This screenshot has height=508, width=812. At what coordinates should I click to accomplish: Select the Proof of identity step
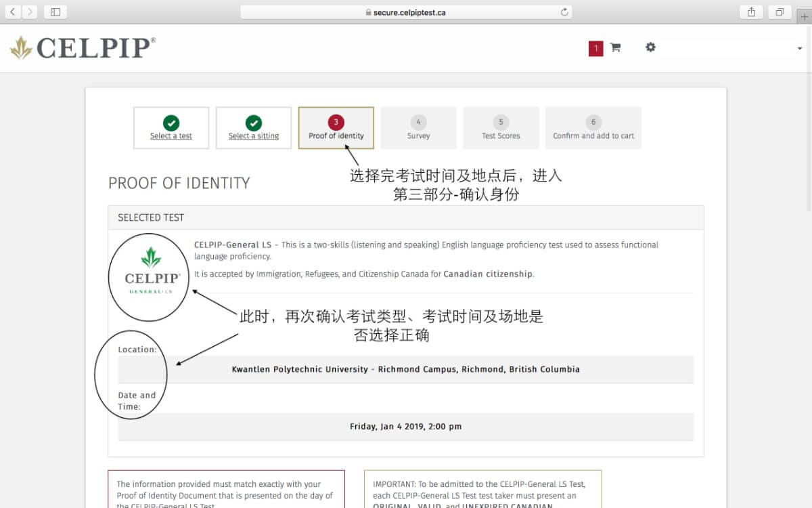[x=336, y=127]
